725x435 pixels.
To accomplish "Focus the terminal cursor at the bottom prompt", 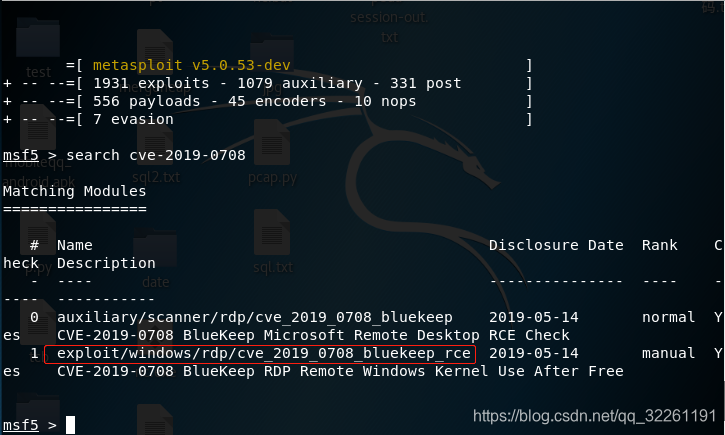I will [70, 425].
